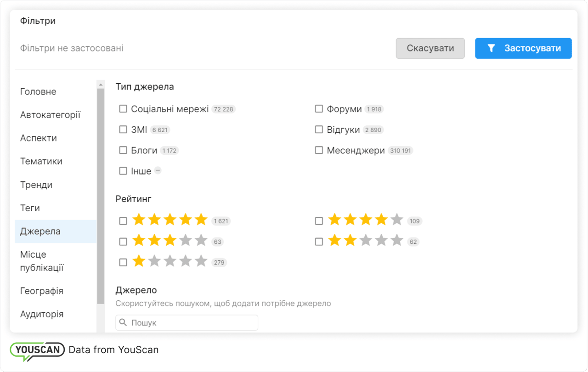Image resolution: width=588 pixels, height=372 pixels.
Task: Collapse the Інше category with the minus control
Action: click(x=158, y=170)
